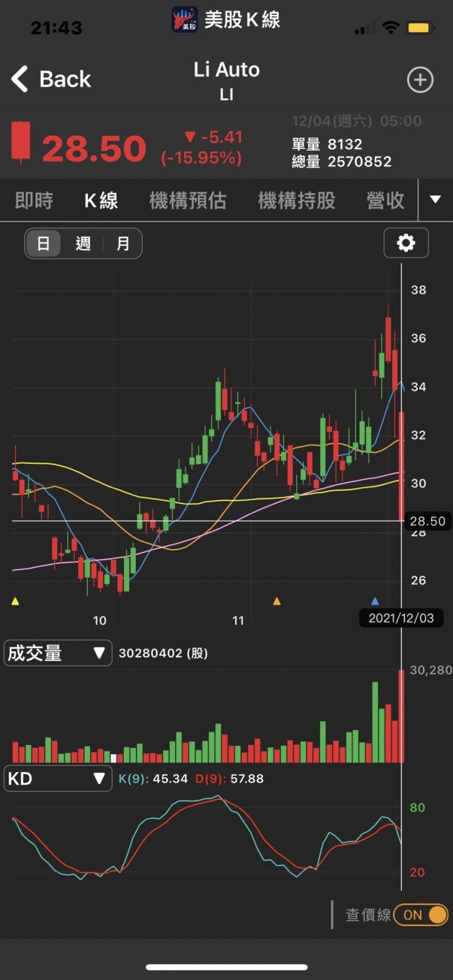This screenshot has height=980, width=453.
Task: Tap the long red candle at the crosshair
Action: 401,466
